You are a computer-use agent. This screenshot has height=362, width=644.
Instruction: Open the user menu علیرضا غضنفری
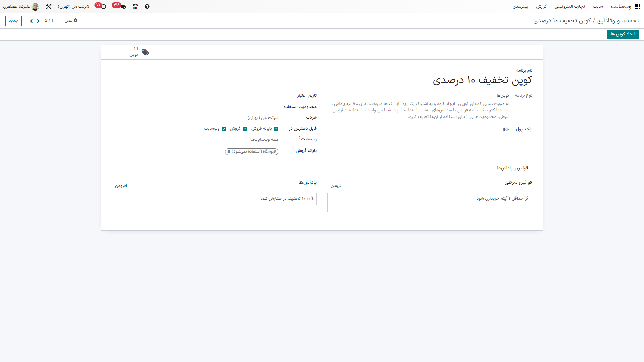click(x=21, y=7)
